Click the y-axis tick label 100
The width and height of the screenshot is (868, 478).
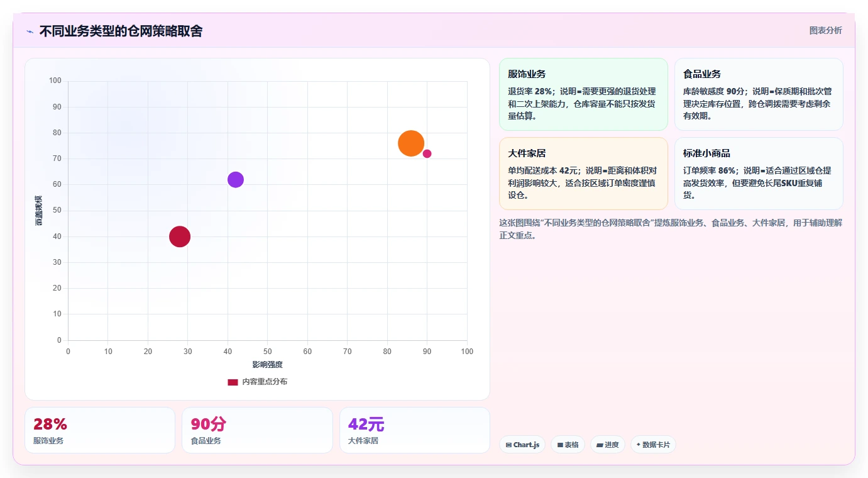[55, 81]
